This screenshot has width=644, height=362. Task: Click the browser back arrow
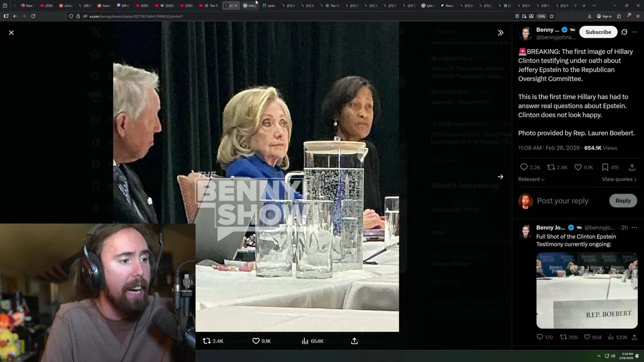click(15, 16)
